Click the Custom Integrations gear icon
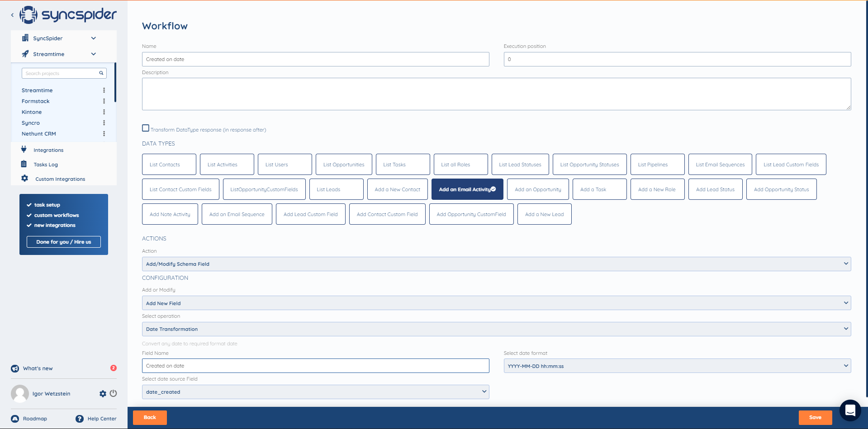This screenshot has height=429, width=868. point(25,179)
